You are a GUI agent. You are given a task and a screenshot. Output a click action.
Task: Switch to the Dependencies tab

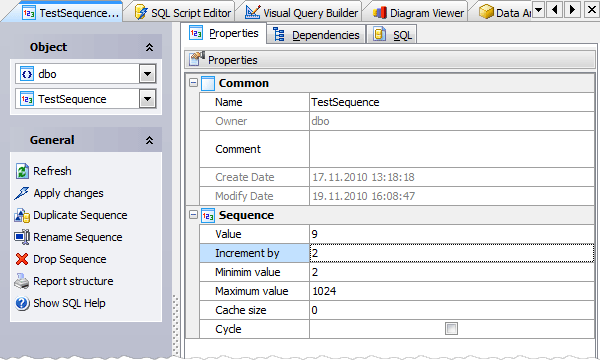pyautogui.click(x=316, y=35)
